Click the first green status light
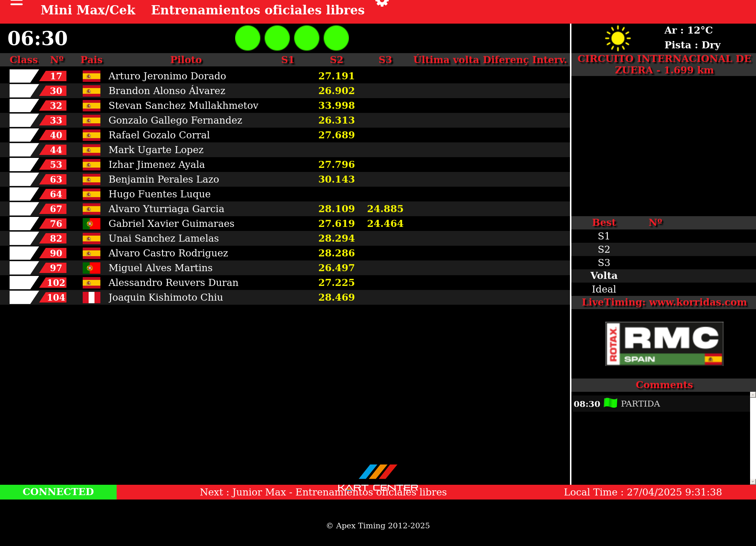Screen dimensions: 756x546 click(x=248, y=38)
